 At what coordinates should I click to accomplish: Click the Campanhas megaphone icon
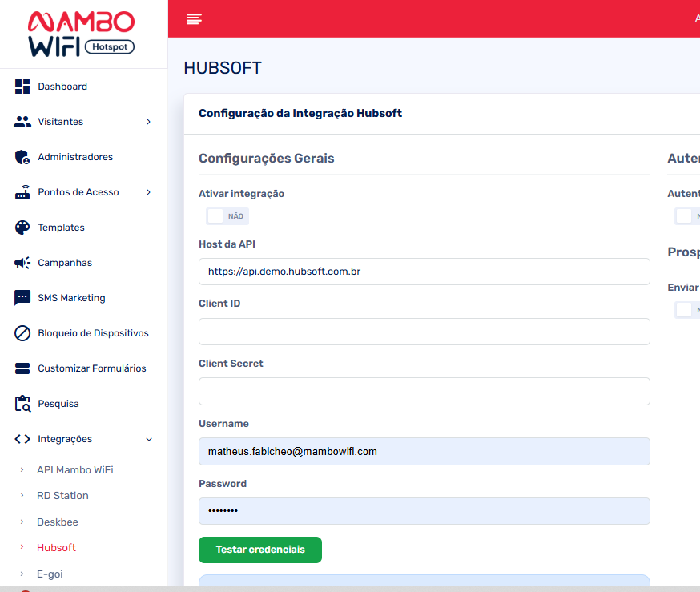tap(22, 263)
